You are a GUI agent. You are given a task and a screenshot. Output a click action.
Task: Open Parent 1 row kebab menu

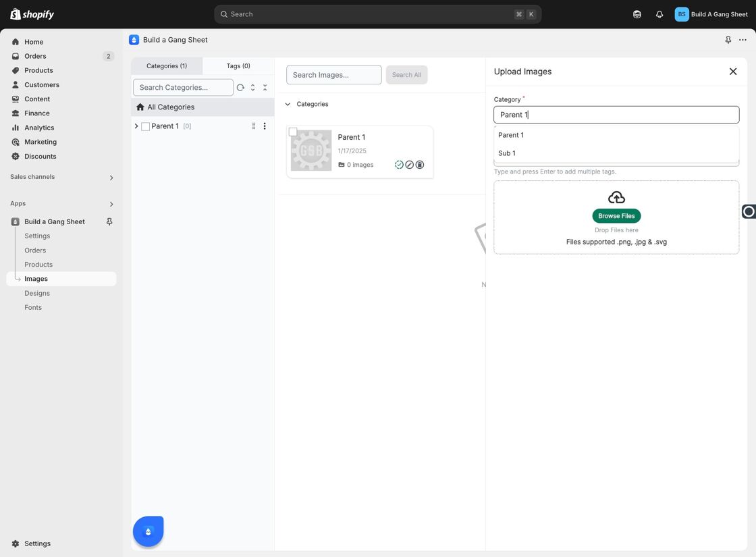click(x=264, y=126)
